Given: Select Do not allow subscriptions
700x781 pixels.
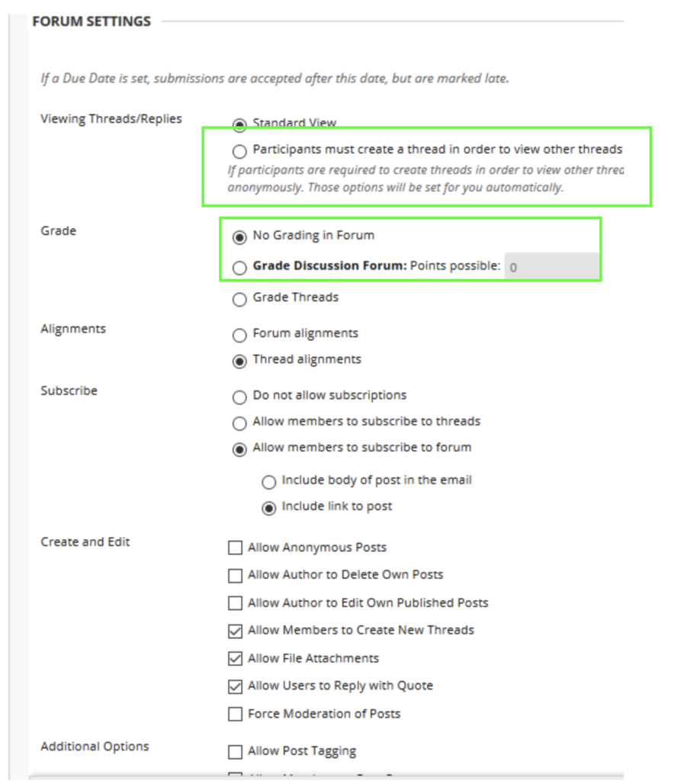Looking at the screenshot, I should coord(239,397).
